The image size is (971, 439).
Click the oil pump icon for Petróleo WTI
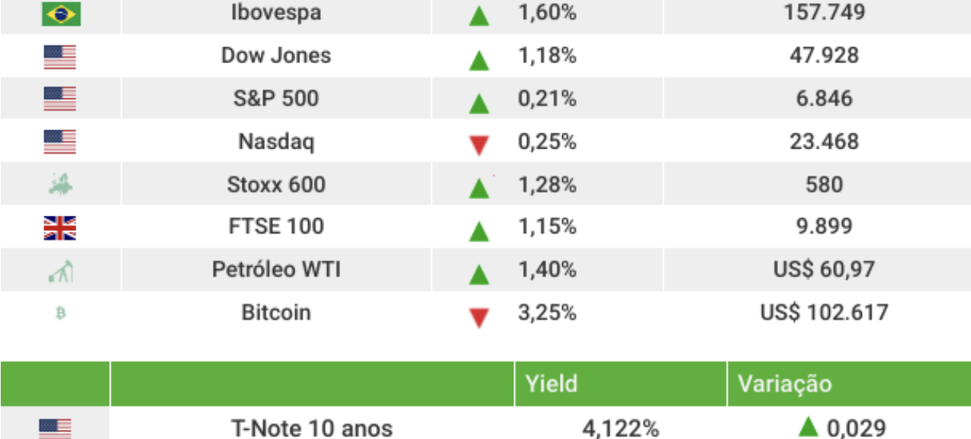click(60, 270)
